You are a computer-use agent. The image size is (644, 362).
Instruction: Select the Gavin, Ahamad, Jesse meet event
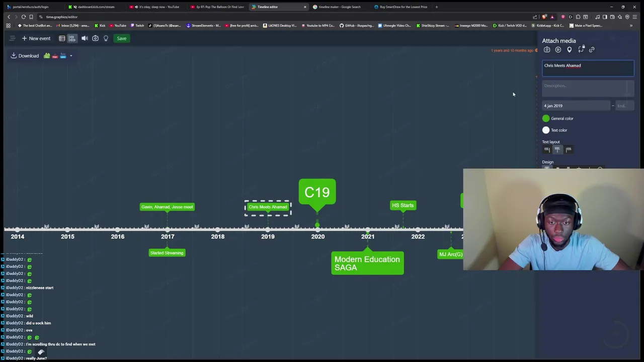point(167,207)
